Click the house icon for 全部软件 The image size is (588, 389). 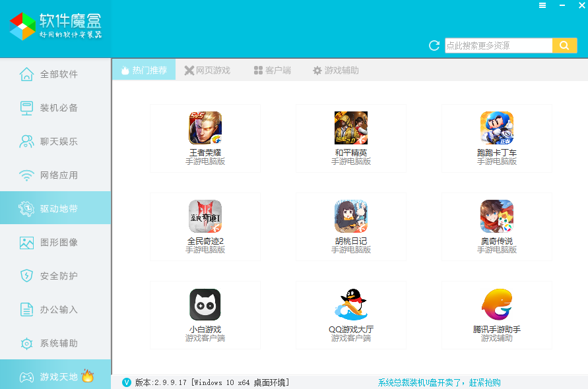26,75
